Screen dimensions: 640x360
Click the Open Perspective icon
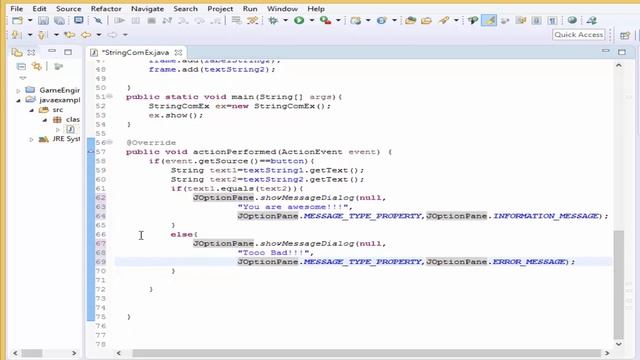[625, 35]
